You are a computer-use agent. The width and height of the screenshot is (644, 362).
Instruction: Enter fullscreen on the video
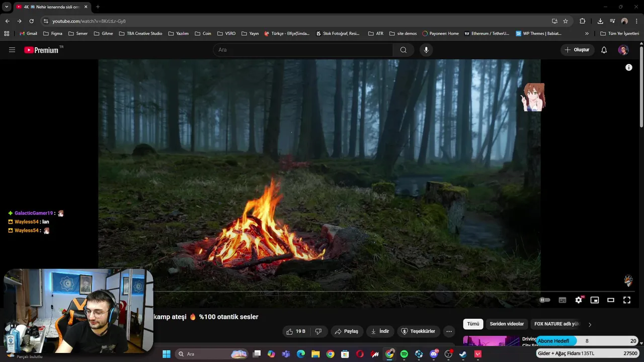click(627, 300)
